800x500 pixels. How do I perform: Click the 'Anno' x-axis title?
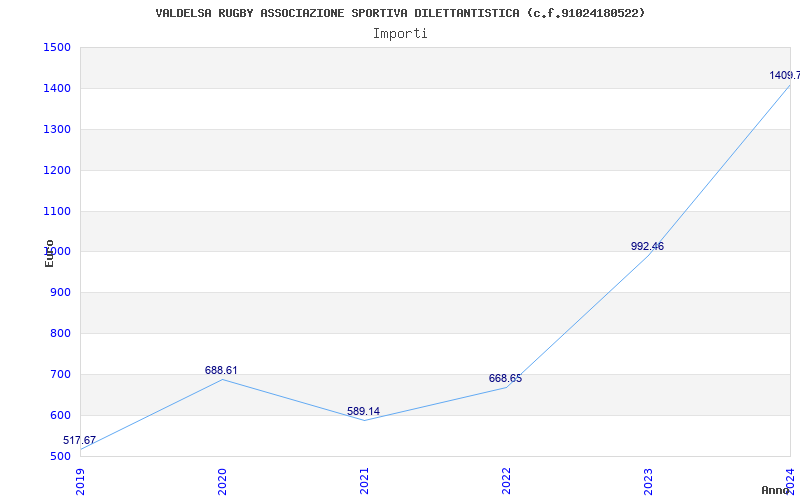pyautogui.click(x=775, y=490)
